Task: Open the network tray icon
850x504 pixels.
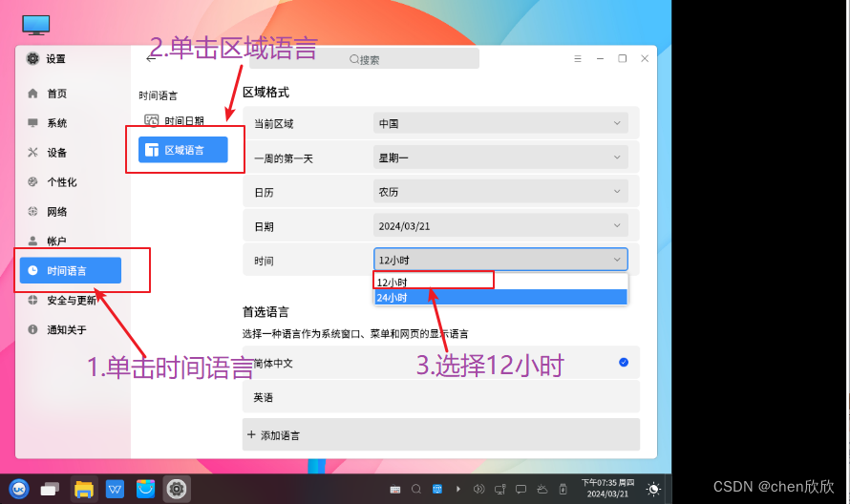Action: [499, 490]
